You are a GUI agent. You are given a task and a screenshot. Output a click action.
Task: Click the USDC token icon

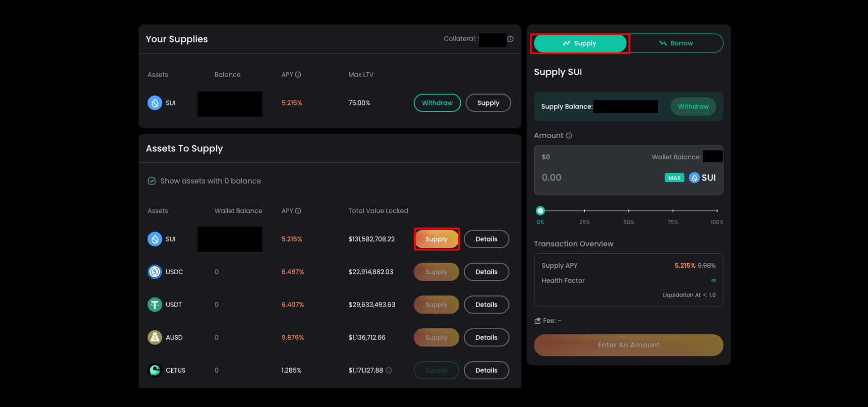click(155, 272)
